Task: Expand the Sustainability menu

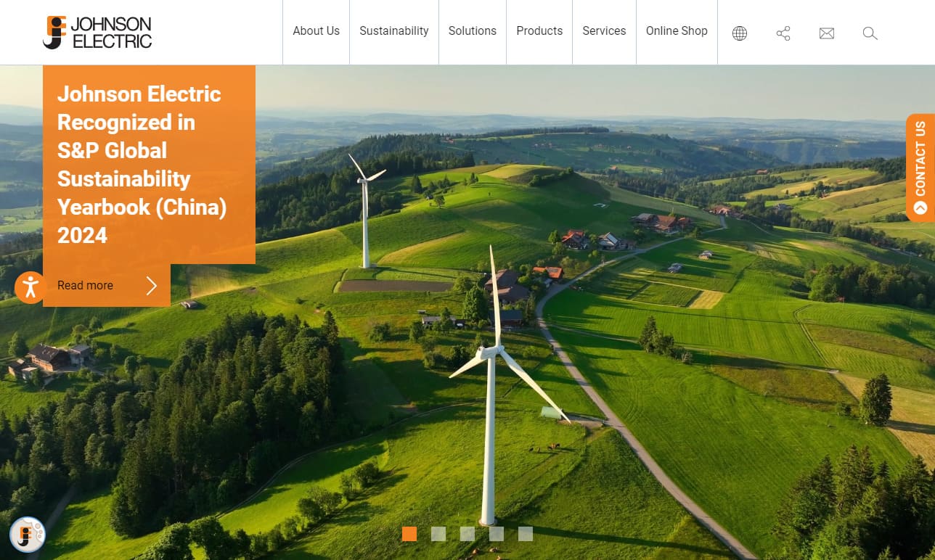Action: [x=394, y=31]
